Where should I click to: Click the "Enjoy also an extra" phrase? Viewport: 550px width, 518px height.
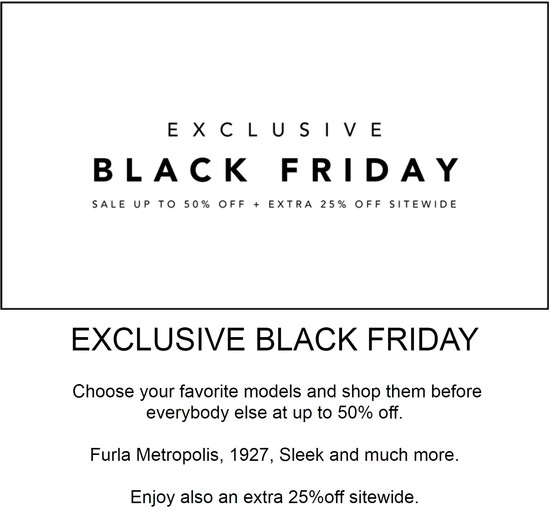[x=207, y=497]
